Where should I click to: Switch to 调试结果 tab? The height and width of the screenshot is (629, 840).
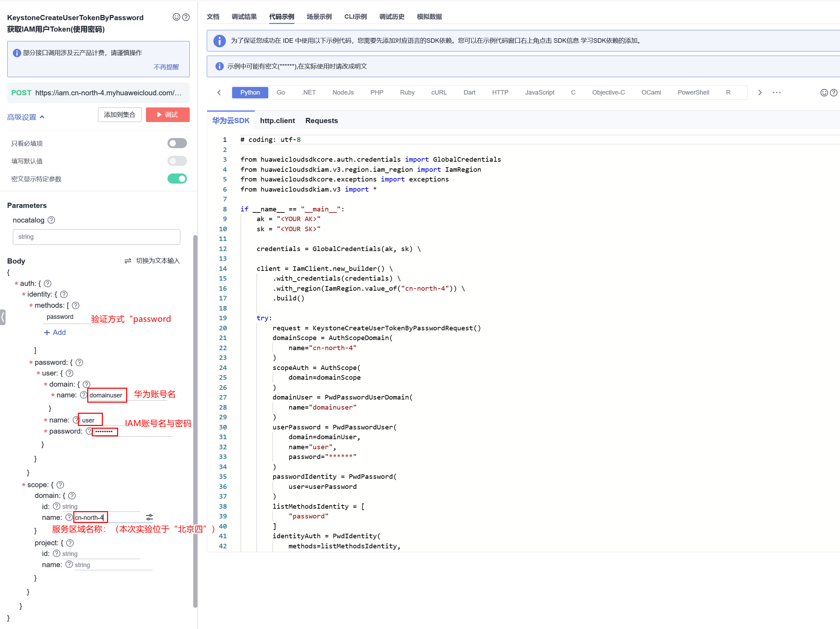pyautogui.click(x=244, y=17)
